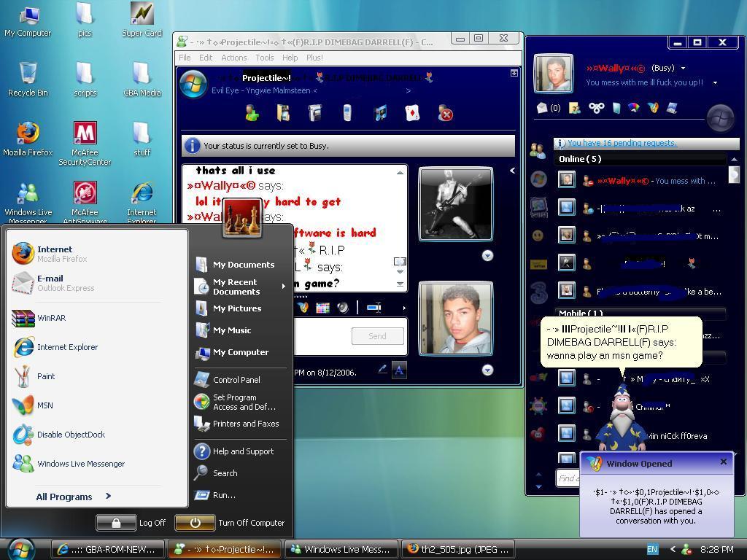Open the Actions menu in conversation window

(x=233, y=58)
